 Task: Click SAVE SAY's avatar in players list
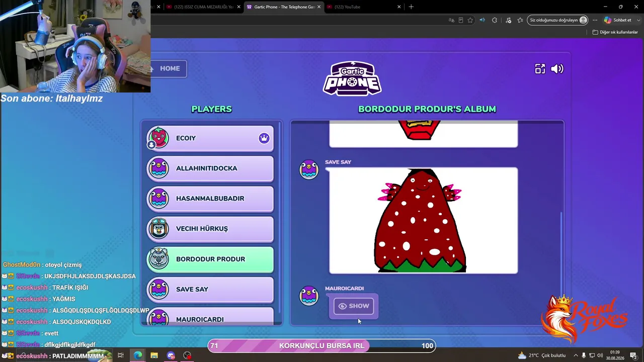(x=159, y=289)
